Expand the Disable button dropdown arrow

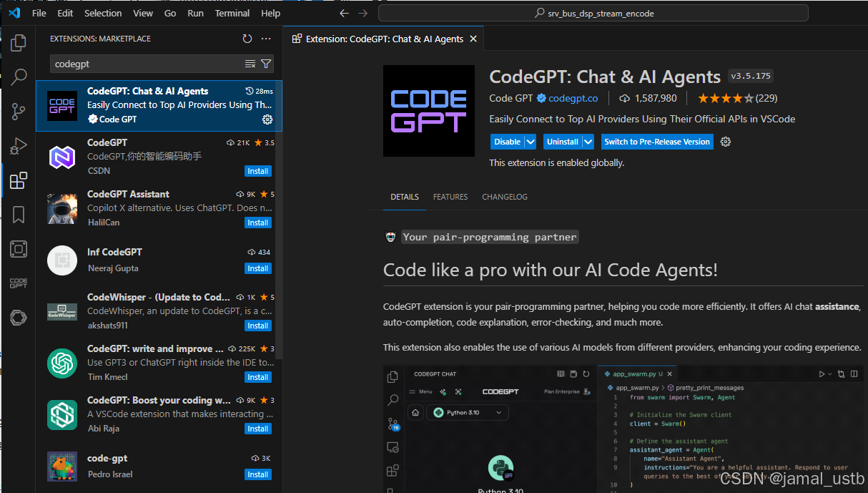click(x=531, y=142)
